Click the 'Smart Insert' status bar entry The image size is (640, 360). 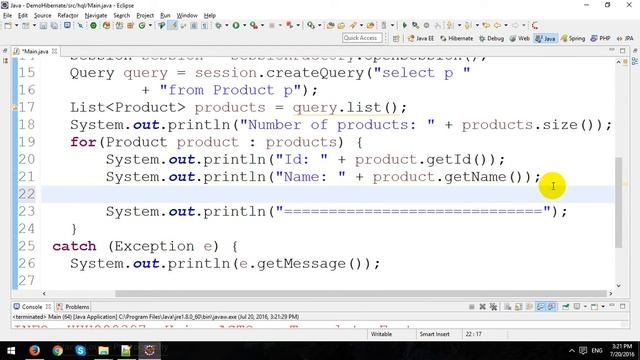434,334
